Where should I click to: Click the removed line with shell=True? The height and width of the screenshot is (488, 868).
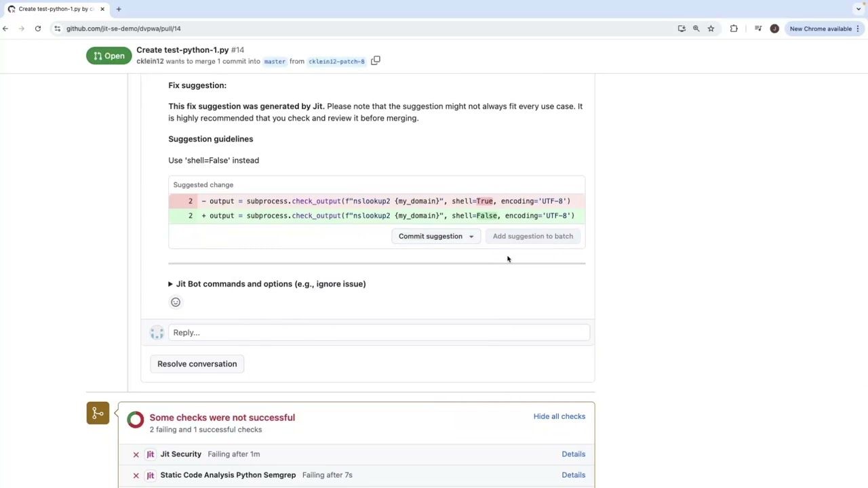[x=376, y=201]
